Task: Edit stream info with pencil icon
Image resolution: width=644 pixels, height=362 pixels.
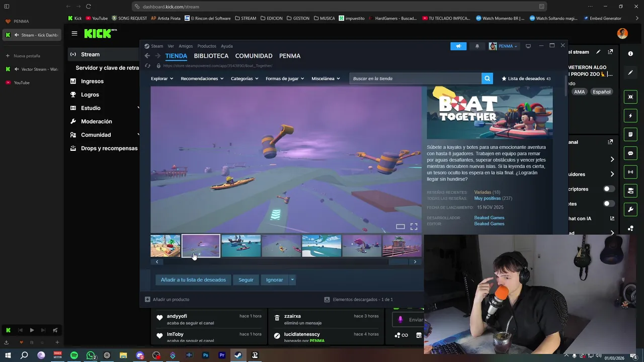Action: point(598,52)
